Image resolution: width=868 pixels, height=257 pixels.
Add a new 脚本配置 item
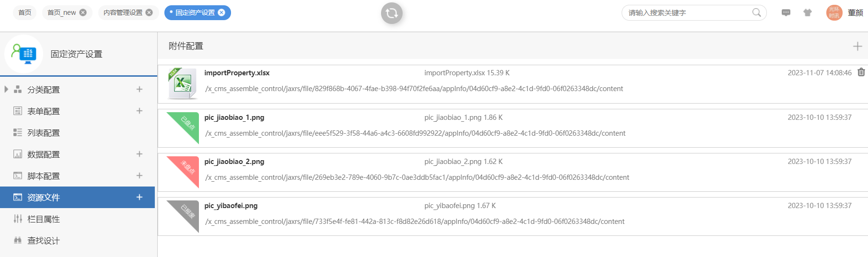click(x=139, y=175)
